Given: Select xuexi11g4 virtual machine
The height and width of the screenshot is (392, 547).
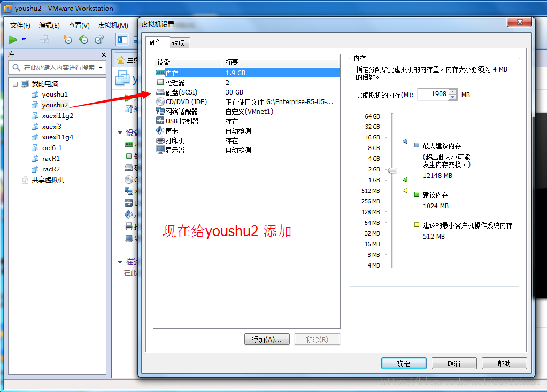Looking at the screenshot, I should 58,137.
